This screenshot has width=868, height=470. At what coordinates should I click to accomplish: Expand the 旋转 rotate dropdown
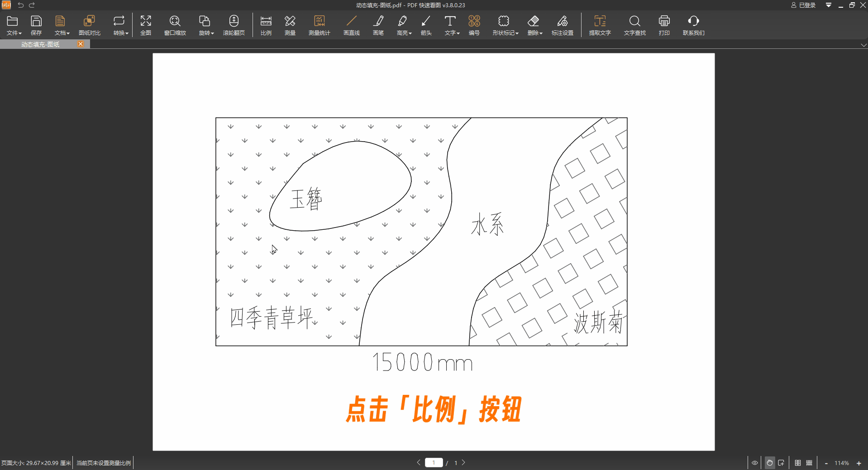[x=206, y=25]
